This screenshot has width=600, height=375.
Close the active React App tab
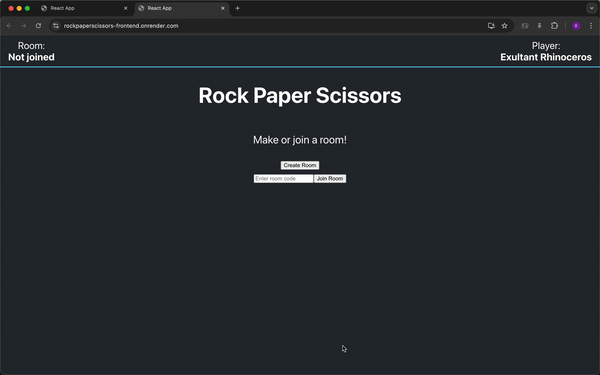(x=223, y=8)
